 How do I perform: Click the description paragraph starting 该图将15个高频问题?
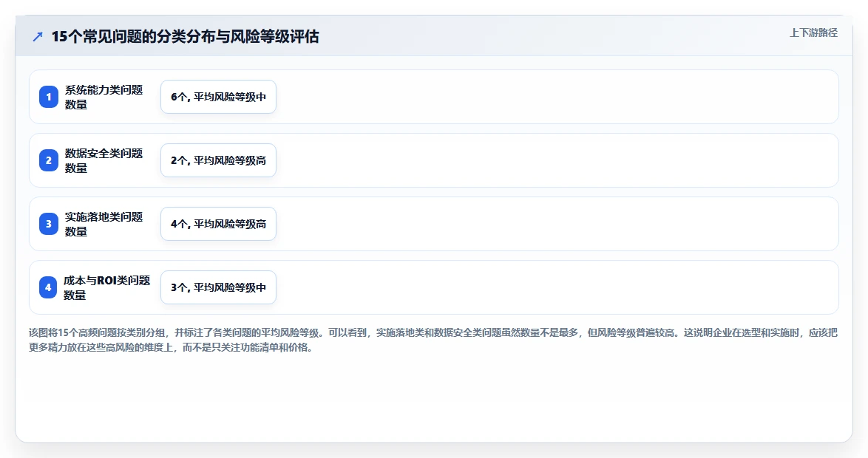pyautogui.click(x=433, y=341)
